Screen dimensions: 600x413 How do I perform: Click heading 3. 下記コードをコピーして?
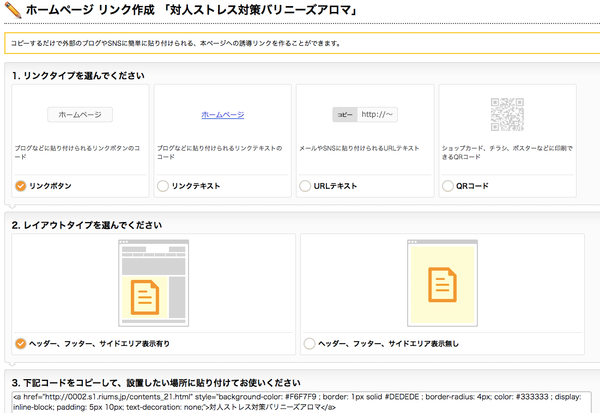click(156, 383)
